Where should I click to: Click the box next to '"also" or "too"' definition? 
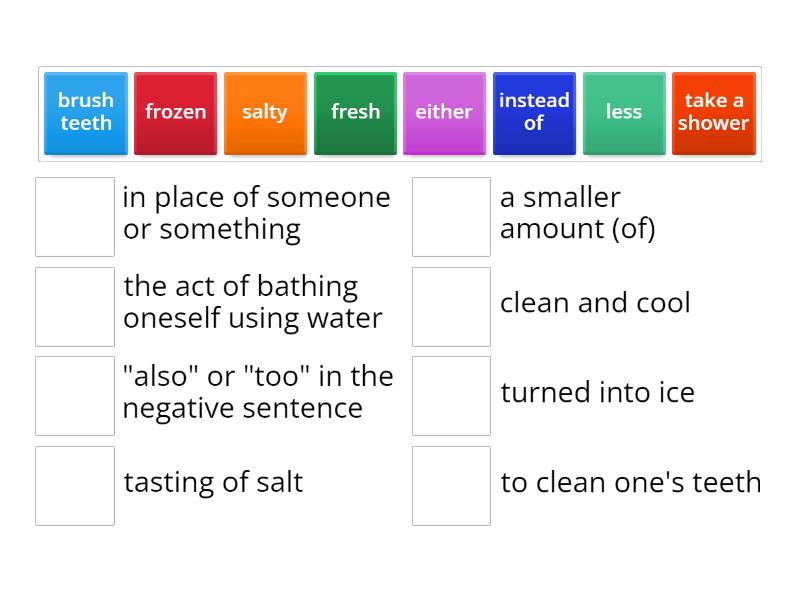pyautogui.click(x=75, y=396)
